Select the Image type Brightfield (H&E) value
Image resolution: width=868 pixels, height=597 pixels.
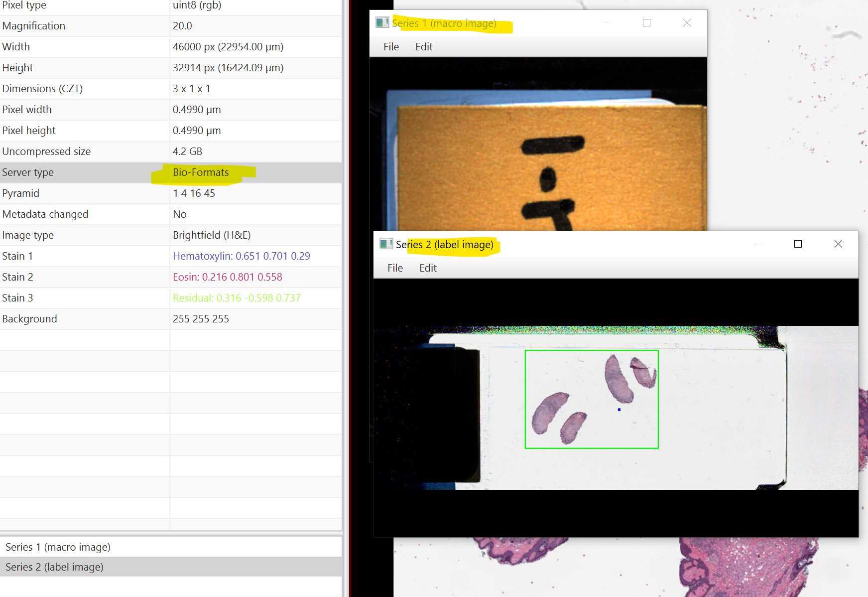pos(212,235)
